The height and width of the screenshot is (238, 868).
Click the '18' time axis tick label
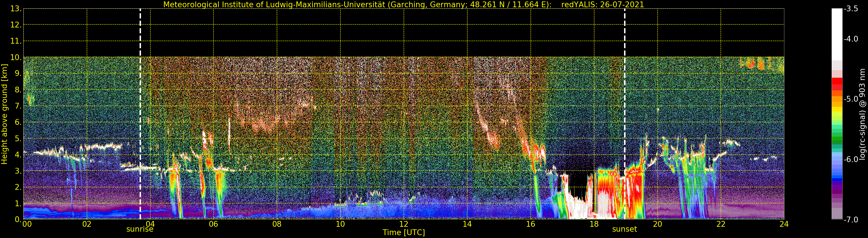click(x=594, y=224)
